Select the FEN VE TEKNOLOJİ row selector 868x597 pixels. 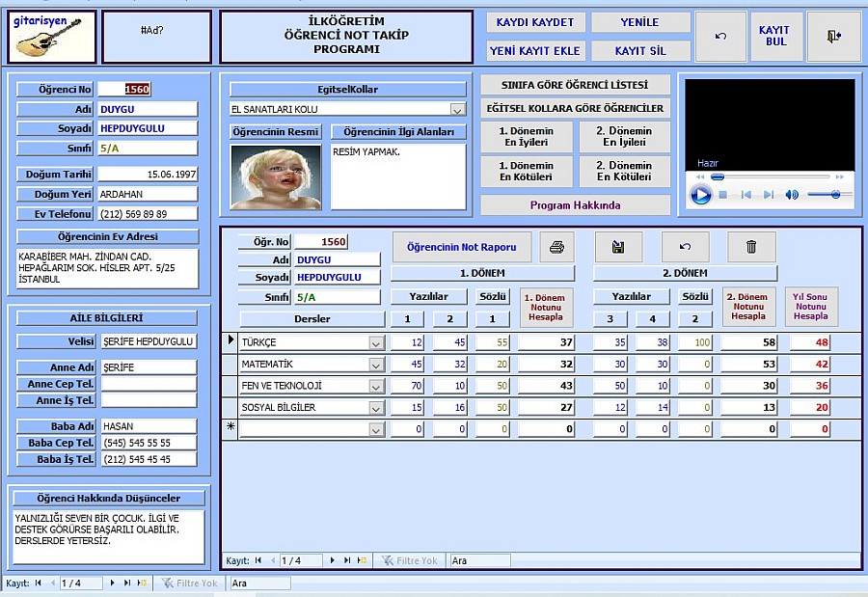pyautogui.click(x=230, y=386)
